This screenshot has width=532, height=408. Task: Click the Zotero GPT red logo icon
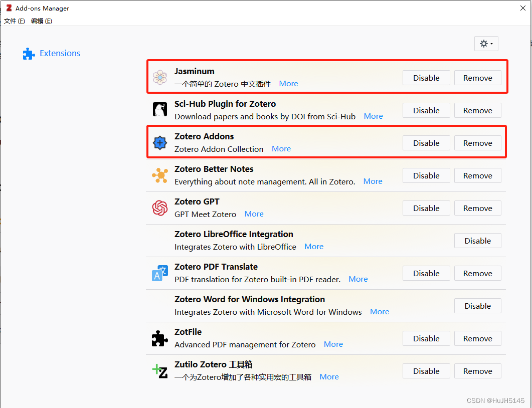(160, 208)
